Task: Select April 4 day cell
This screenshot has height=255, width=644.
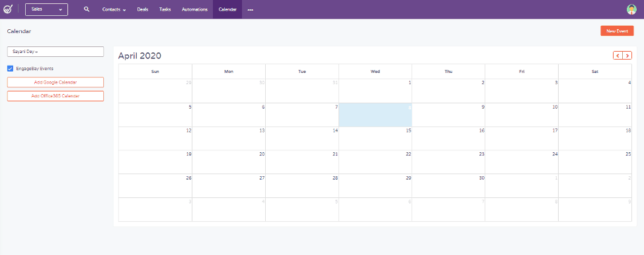Action: (594, 91)
